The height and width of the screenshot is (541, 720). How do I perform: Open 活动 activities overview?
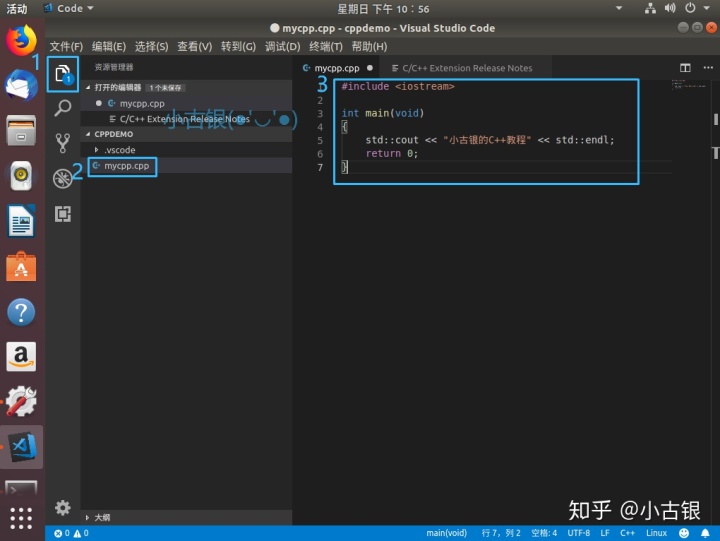[17, 9]
